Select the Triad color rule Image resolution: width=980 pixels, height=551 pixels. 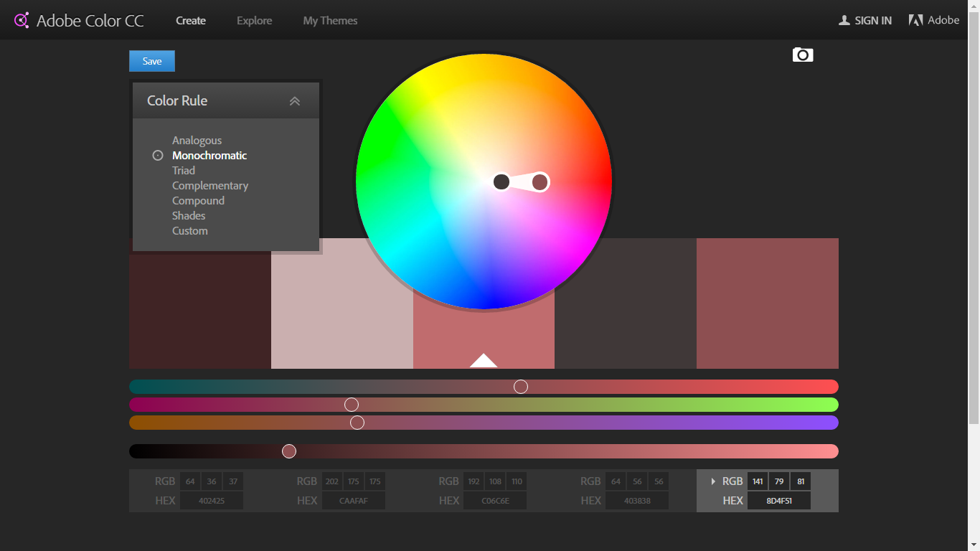(x=184, y=171)
